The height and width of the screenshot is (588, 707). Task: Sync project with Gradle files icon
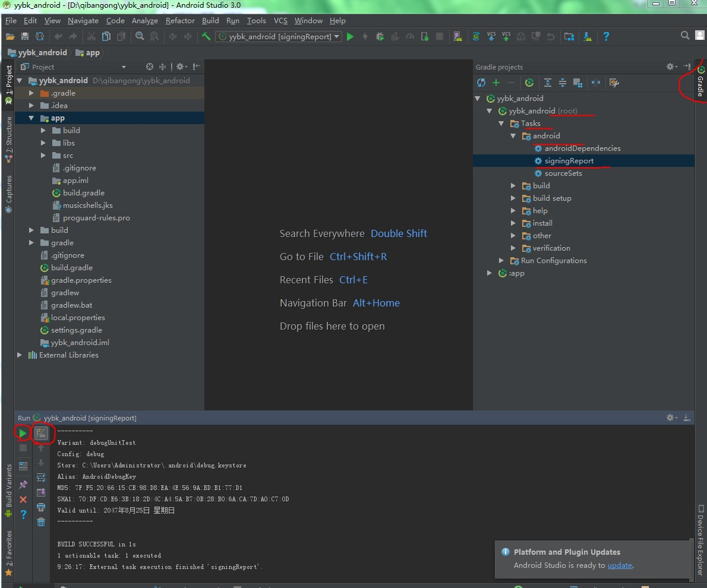tap(476, 36)
